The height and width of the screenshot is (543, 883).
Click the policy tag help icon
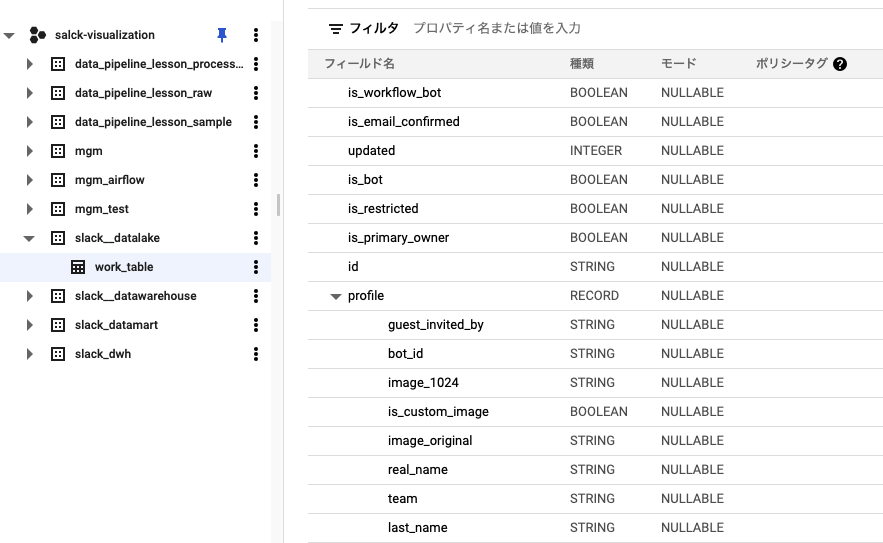(840, 64)
